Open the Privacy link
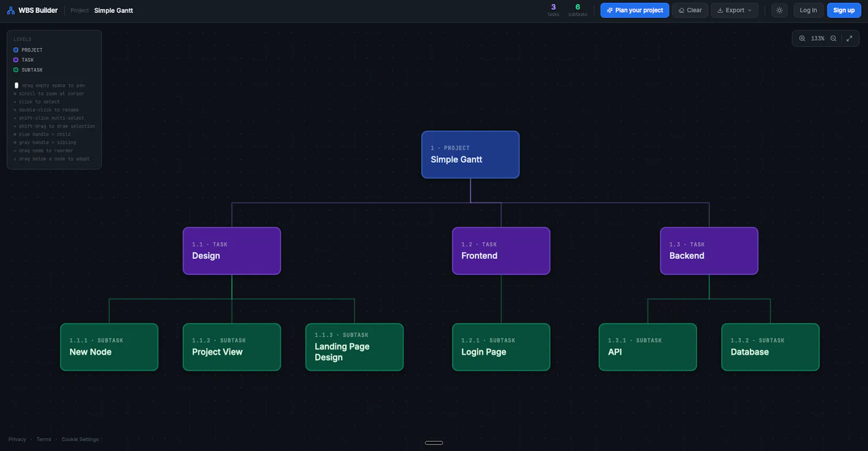 [x=17, y=440]
